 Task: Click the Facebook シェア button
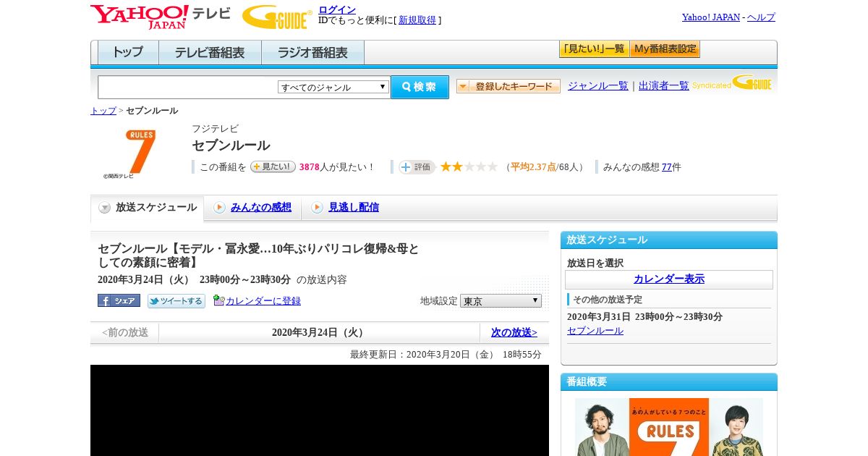[119, 300]
